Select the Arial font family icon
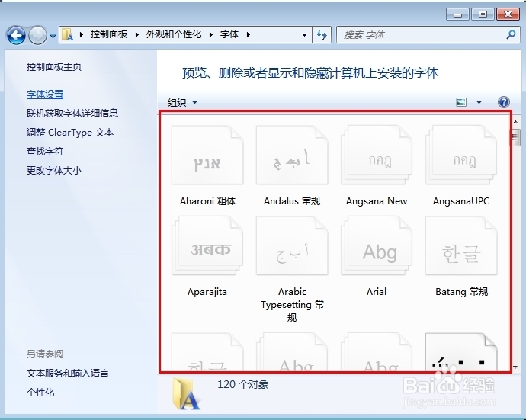Viewport: 526px width, 420px height. pyautogui.click(x=377, y=247)
